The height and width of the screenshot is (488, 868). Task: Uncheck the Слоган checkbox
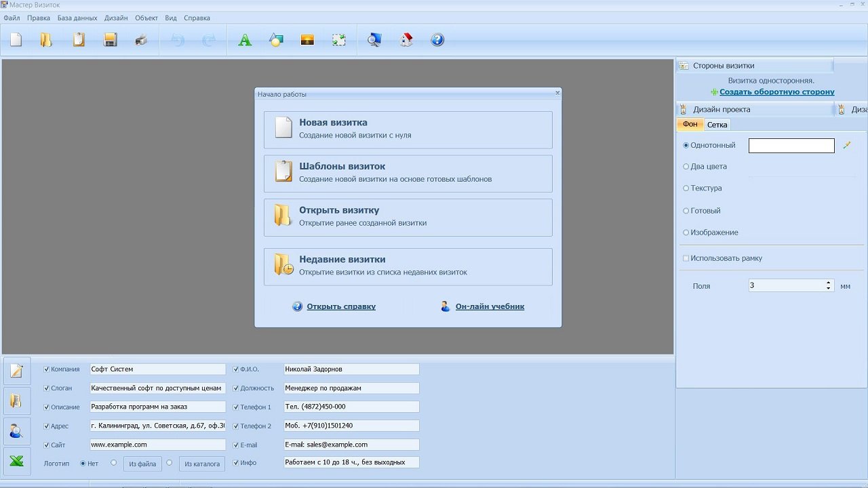click(x=47, y=388)
